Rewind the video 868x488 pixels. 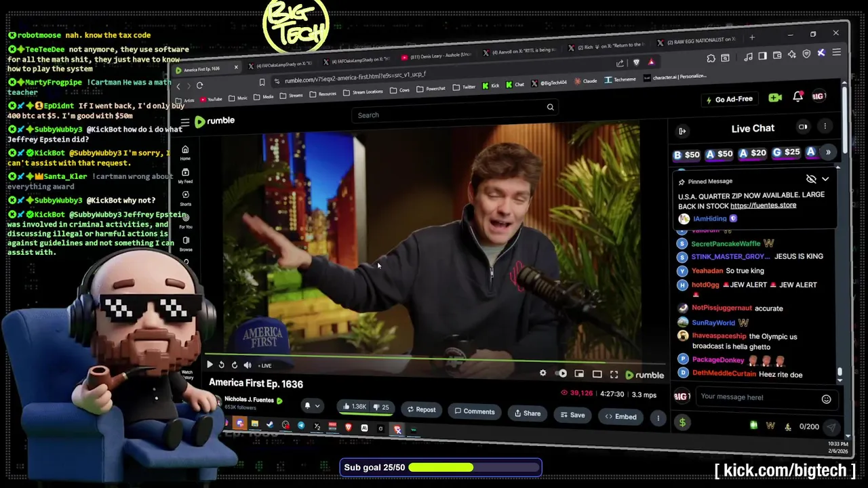(x=222, y=365)
